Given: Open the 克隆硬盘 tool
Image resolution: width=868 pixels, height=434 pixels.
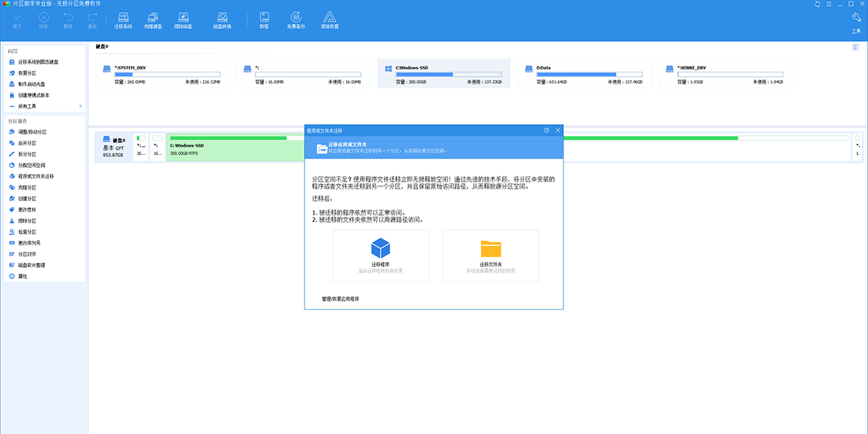Looking at the screenshot, I should pos(153,20).
